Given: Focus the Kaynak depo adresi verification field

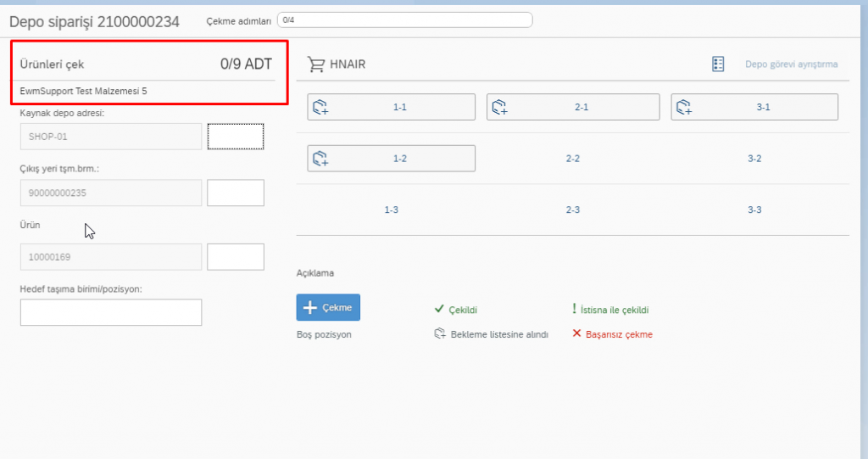Looking at the screenshot, I should 236,136.
